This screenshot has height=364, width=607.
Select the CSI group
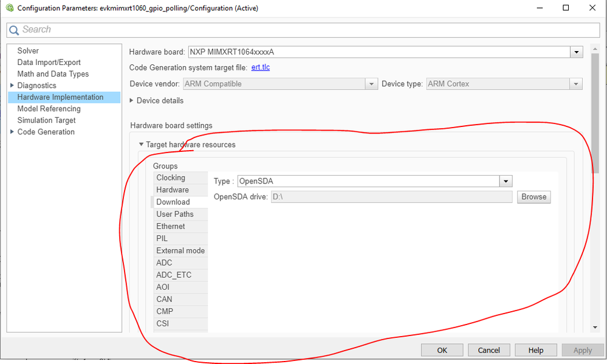point(180,323)
